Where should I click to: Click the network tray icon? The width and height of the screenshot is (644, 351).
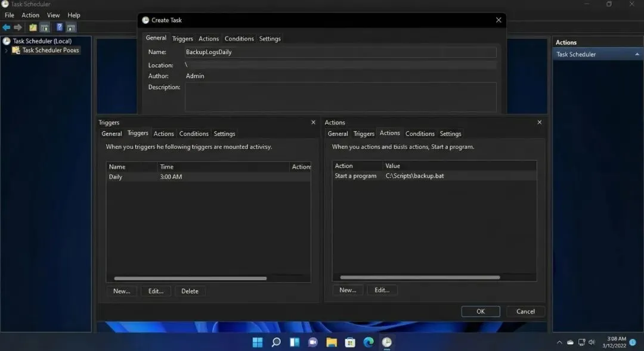click(x=581, y=343)
